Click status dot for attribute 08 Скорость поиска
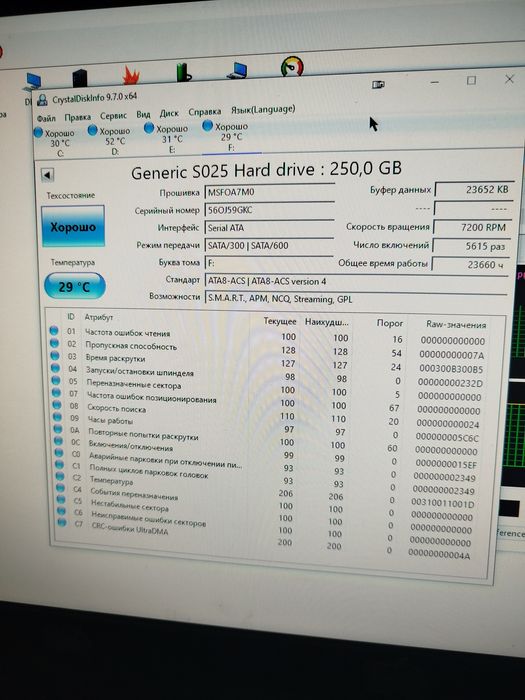The width and height of the screenshot is (525, 700). (57, 404)
